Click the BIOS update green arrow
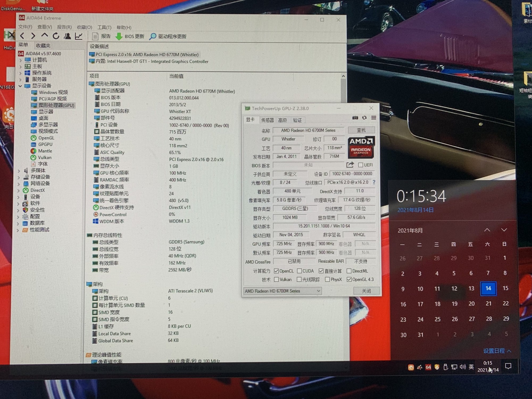The image size is (532, 399). tap(119, 36)
